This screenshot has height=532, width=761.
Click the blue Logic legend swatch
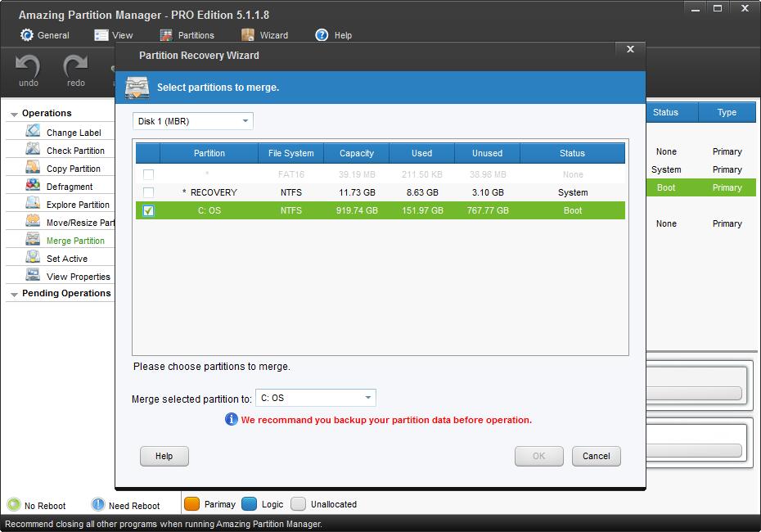tap(249, 504)
